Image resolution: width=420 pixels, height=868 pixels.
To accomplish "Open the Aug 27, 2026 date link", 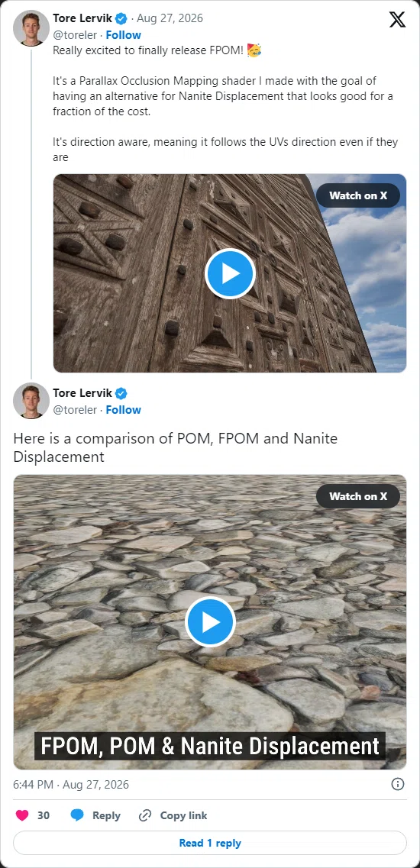I will (170, 18).
